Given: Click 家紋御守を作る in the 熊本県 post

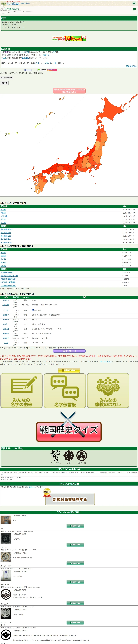Looking at the screenshot, I should point(75,582).
